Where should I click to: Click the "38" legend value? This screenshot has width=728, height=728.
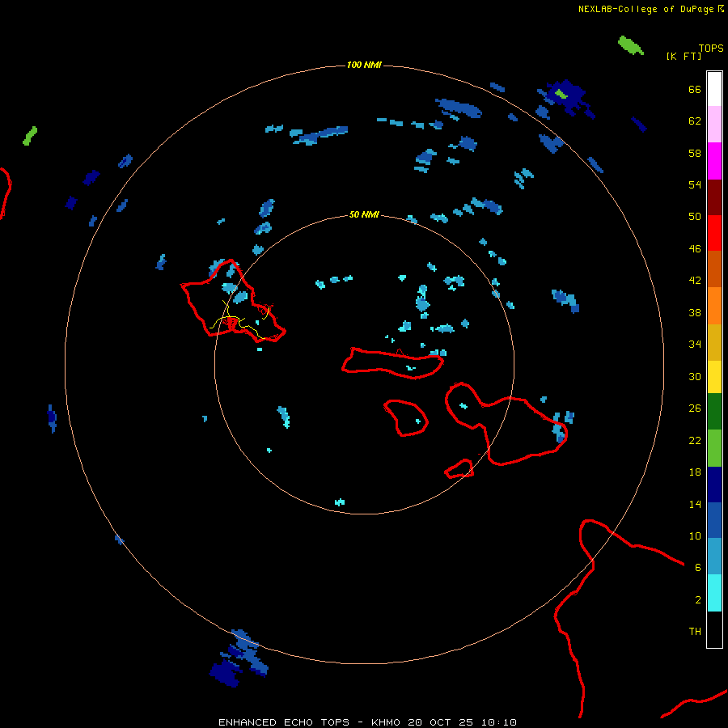[695, 313]
